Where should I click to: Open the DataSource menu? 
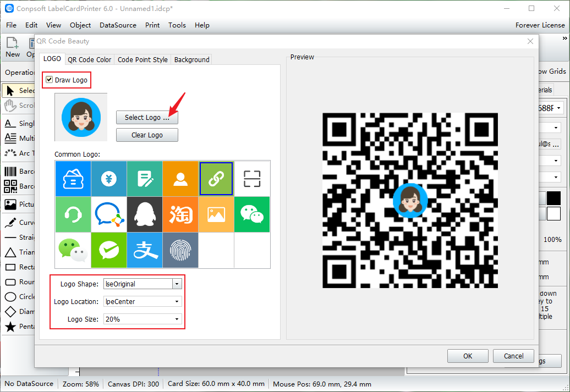point(118,25)
